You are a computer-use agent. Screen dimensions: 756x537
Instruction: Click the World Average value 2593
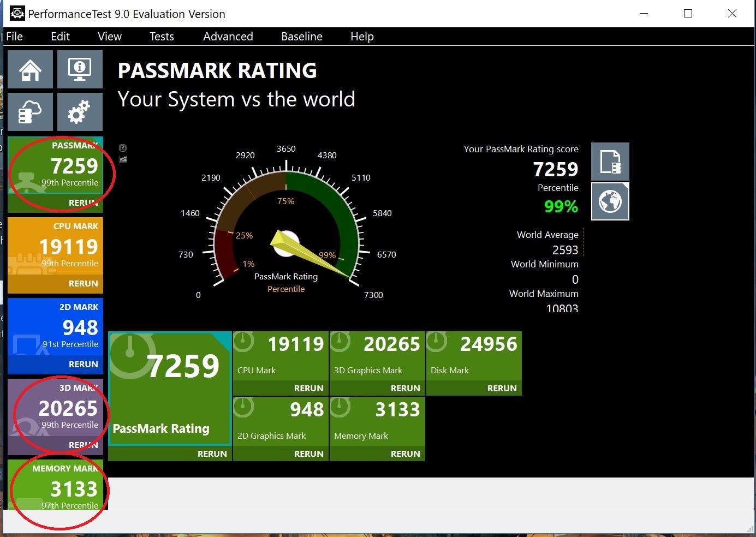565,250
